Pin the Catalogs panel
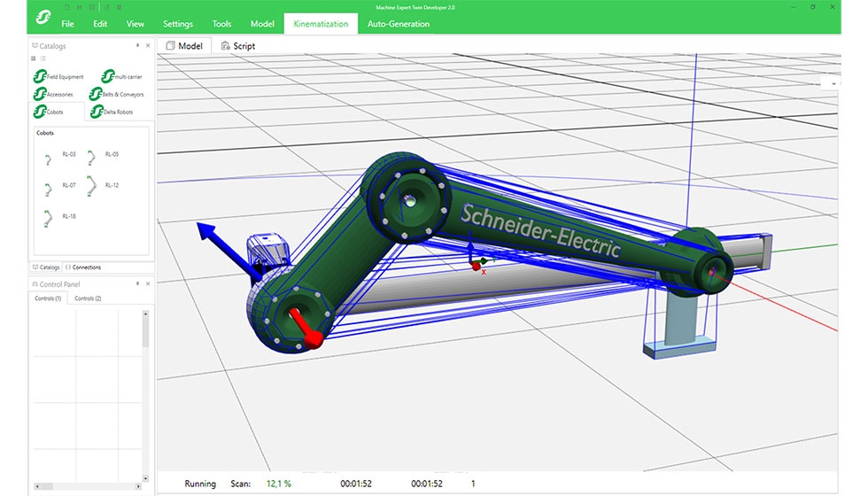 point(137,45)
